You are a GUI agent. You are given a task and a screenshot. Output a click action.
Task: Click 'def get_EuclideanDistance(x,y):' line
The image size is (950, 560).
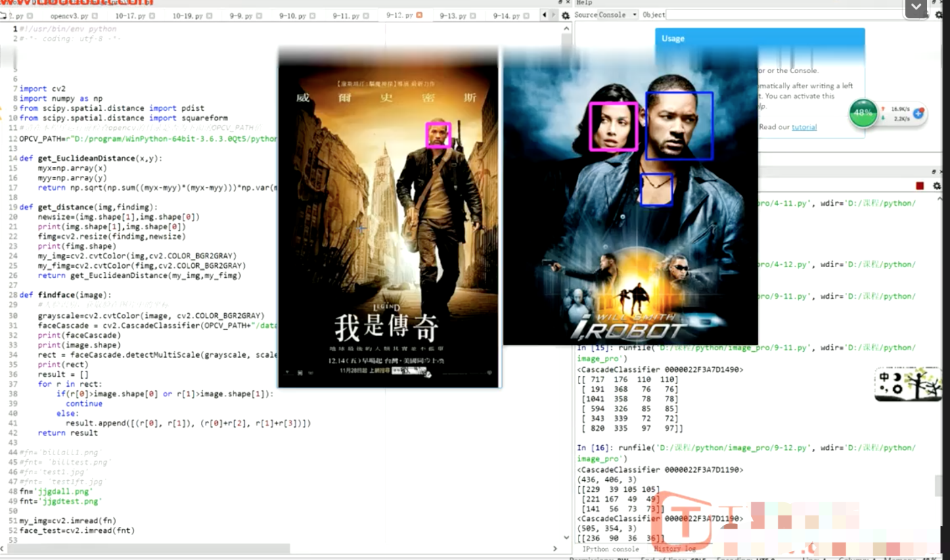[91, 158]
